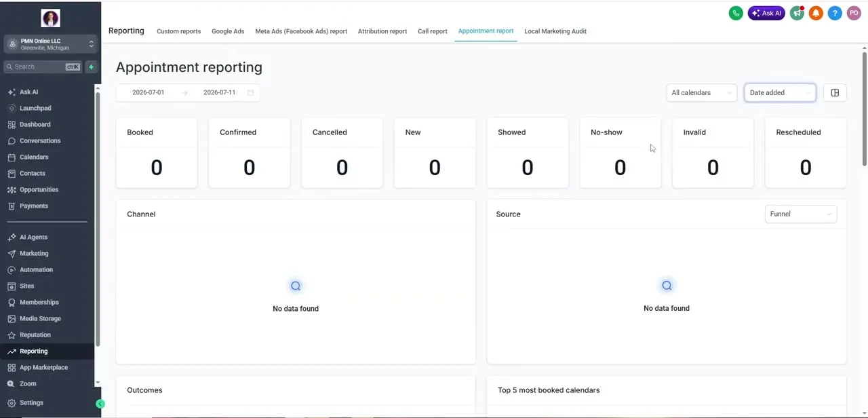The width and height of the screenshot is (868, 418).
Task: Click the green lightning quick actions icon
Action: point(92,66)
